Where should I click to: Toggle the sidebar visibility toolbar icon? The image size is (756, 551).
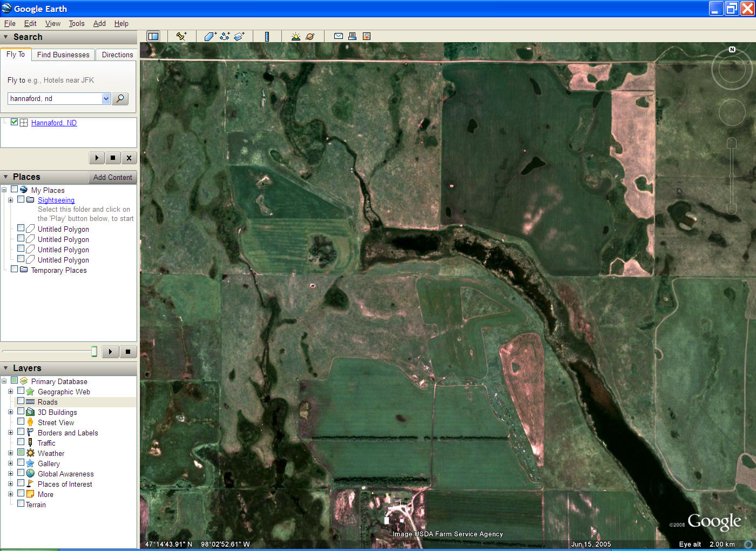pyautogui.click(x=153, y=36)
